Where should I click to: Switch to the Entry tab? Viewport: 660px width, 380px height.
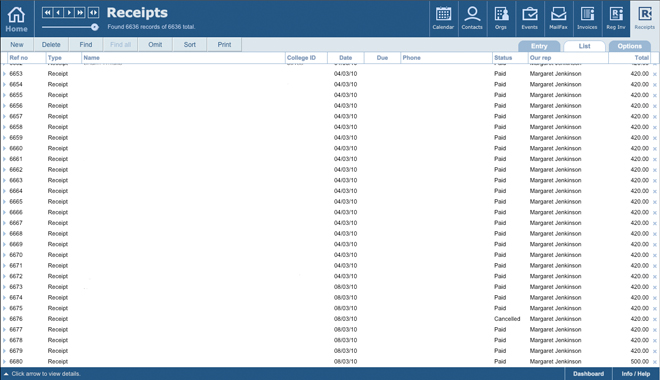[x=539, y=46]
